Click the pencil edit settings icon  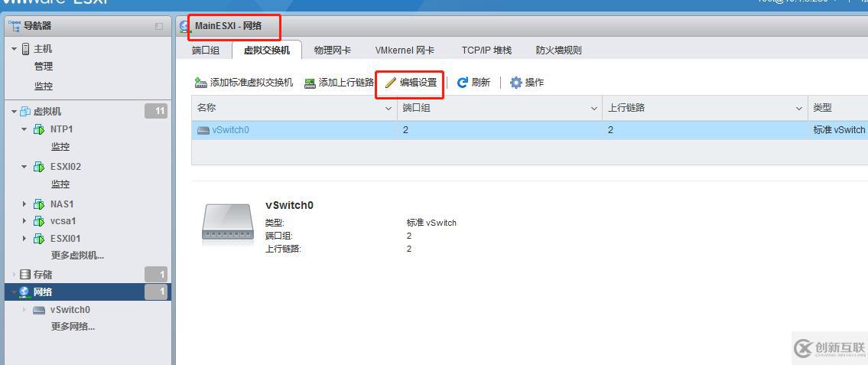[391, 83]
